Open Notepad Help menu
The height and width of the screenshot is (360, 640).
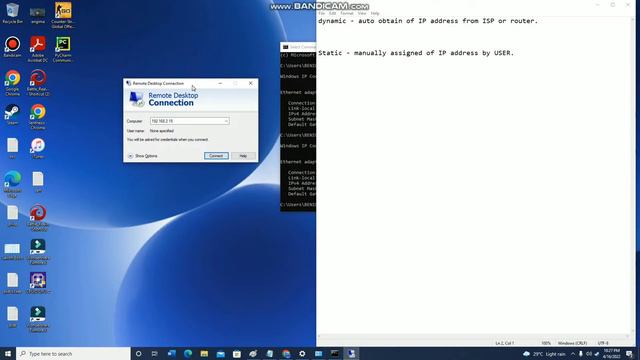click(375, 13)
